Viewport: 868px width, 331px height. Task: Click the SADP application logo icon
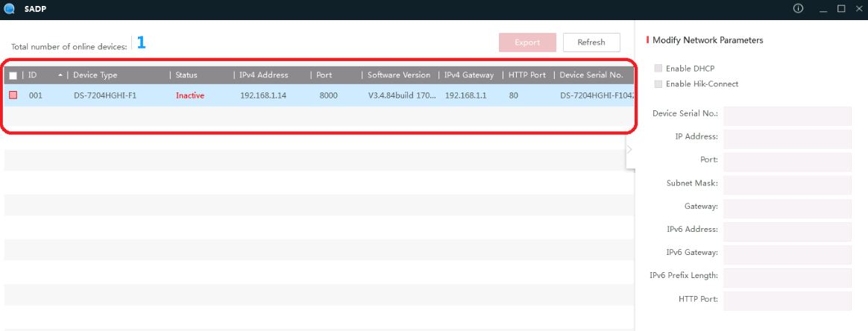[x=9, y=9]
